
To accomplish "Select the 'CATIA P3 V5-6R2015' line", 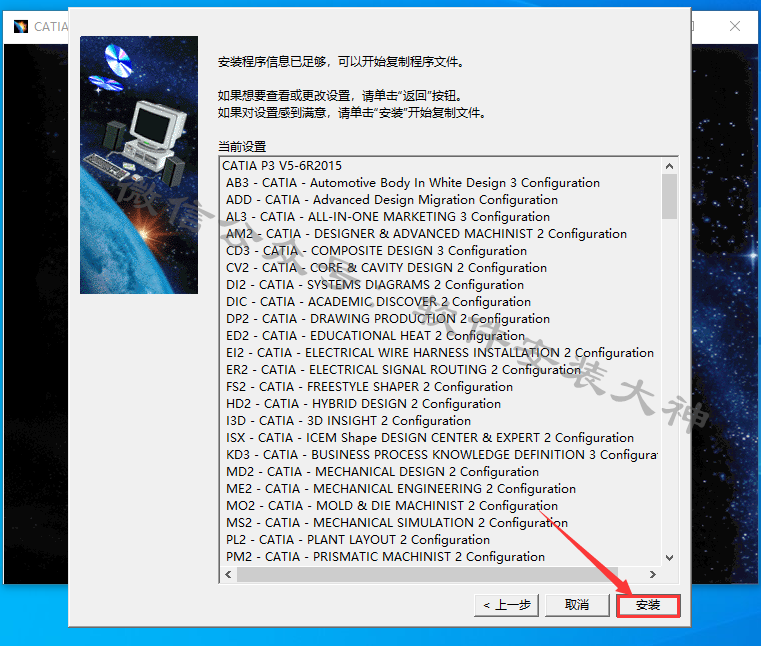I will tap(282, 166).
